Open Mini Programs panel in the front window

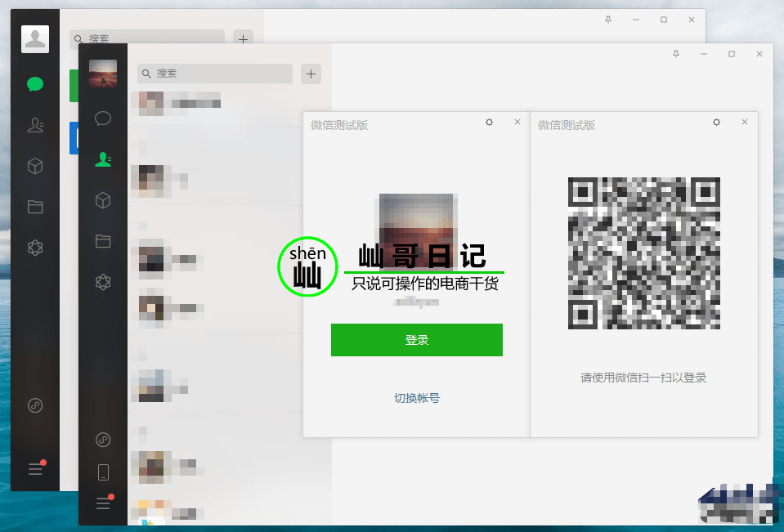point(103,440)
